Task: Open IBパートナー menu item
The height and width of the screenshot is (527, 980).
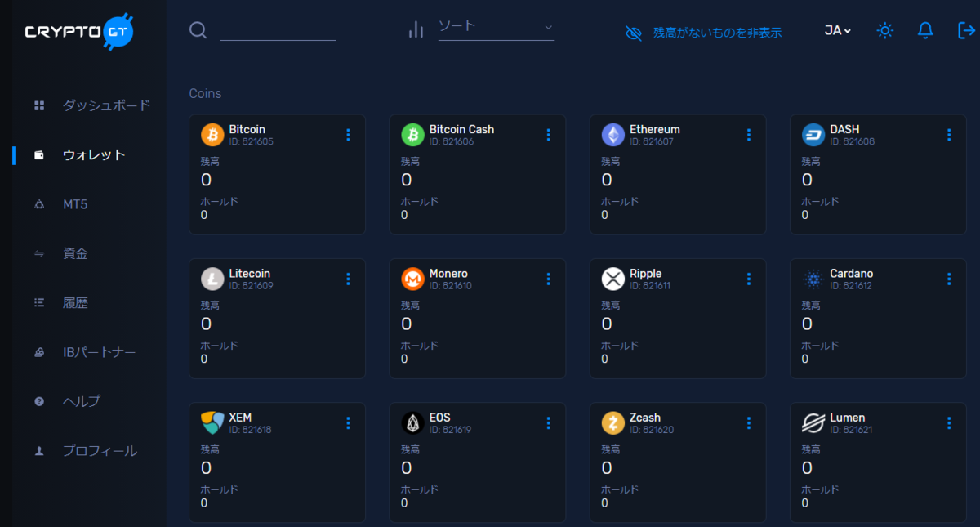Action: click(100, 352)
